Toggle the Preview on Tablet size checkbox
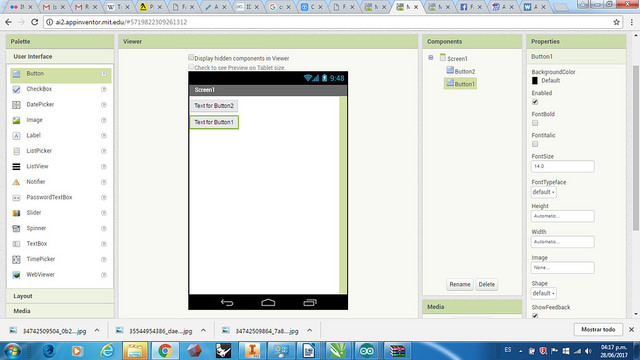Screen dimensions: 640x360 click(x=191, y=67)
